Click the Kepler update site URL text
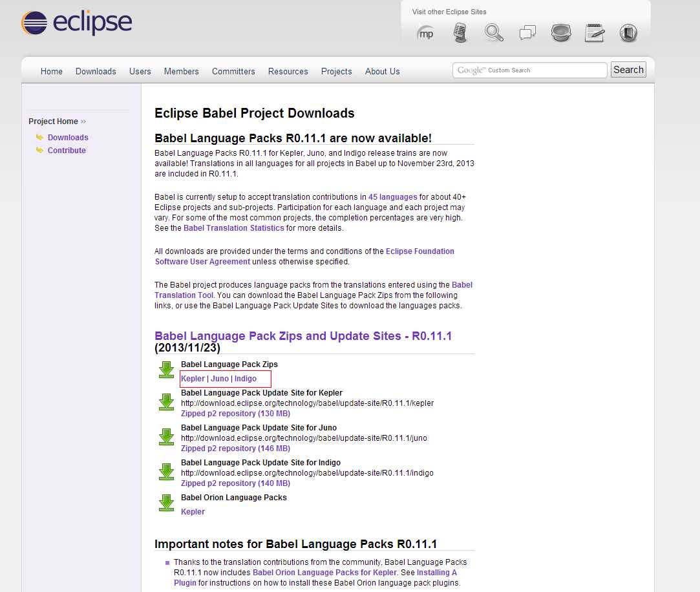 [x=307, y=403]
